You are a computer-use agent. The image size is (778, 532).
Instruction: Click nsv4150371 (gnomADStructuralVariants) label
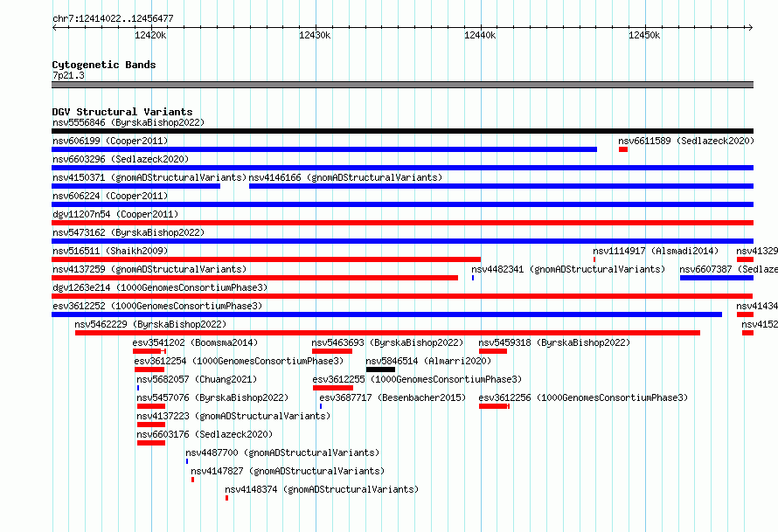(x=149, y=177)
